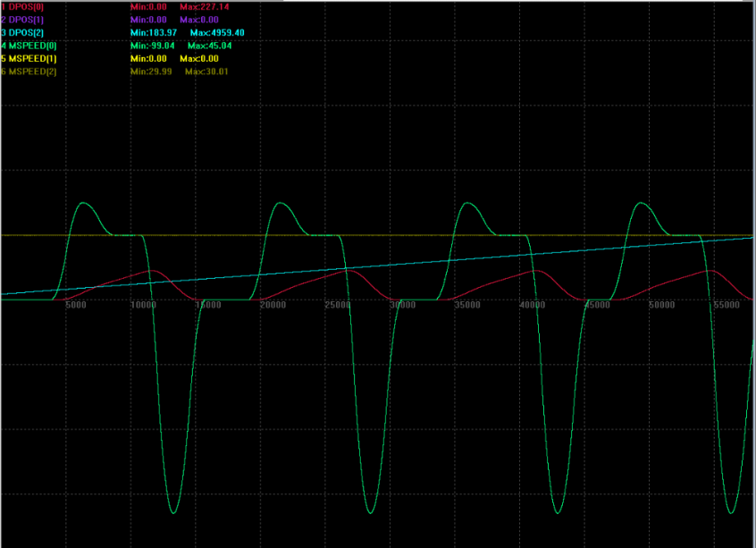Click the Min:-99.04 value for MSPEED(0)

pos(152,46)
